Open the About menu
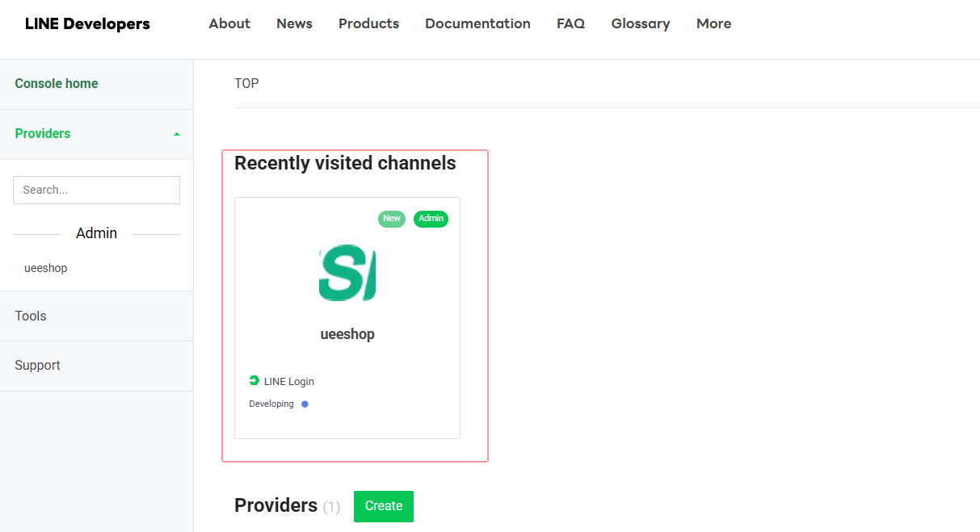 pyautogui.click(x=229, y=24)
